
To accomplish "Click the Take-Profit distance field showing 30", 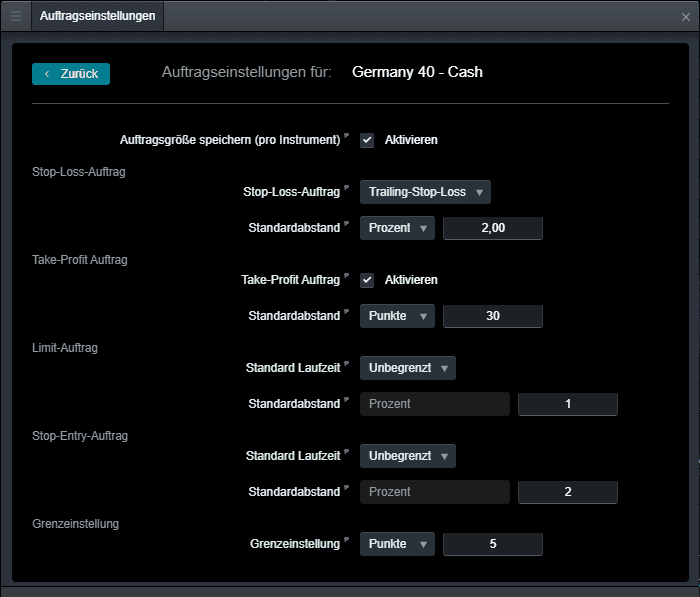I will point(492,316).
